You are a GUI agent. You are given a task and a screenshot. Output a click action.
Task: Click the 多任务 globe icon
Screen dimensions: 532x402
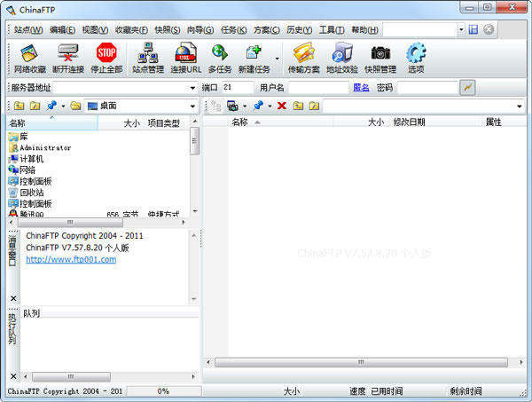pyautogui.click(x=220, y=58)
